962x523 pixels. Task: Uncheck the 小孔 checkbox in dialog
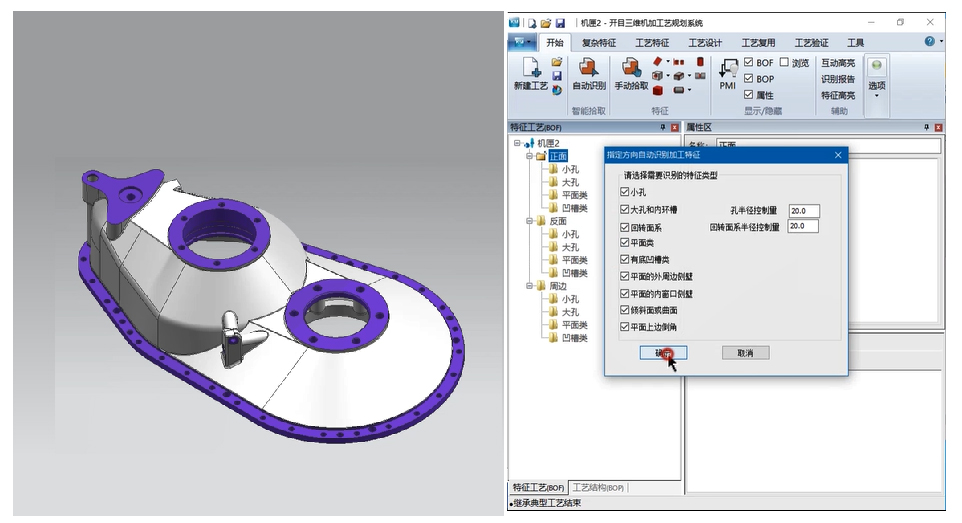tap(625, 192)
